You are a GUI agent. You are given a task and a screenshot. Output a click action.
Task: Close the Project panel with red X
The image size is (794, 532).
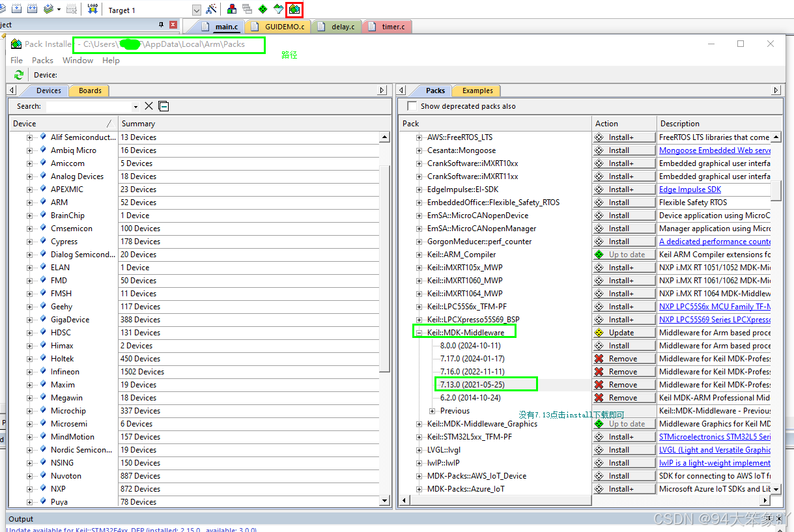(x=173, y=25)
